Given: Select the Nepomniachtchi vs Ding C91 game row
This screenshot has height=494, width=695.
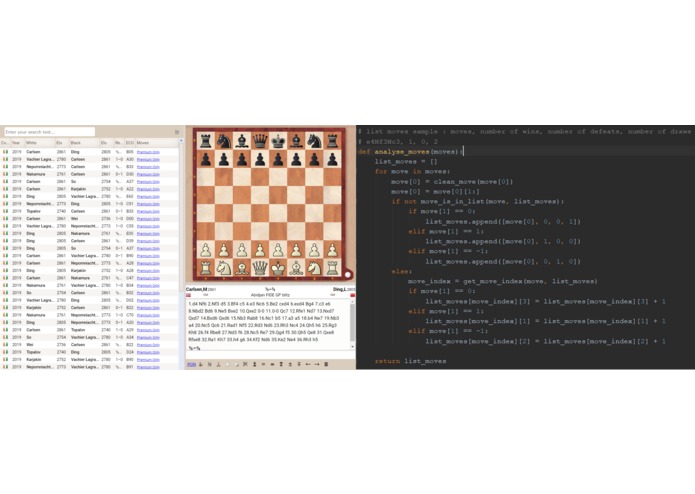Looking at the screenshot, I should 90,204.
